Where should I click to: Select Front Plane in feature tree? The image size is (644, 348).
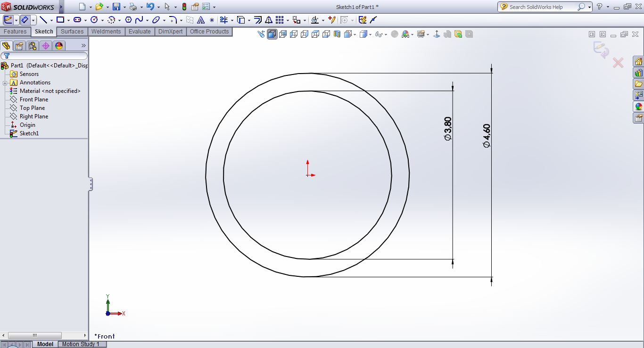(x=33, y=99)
